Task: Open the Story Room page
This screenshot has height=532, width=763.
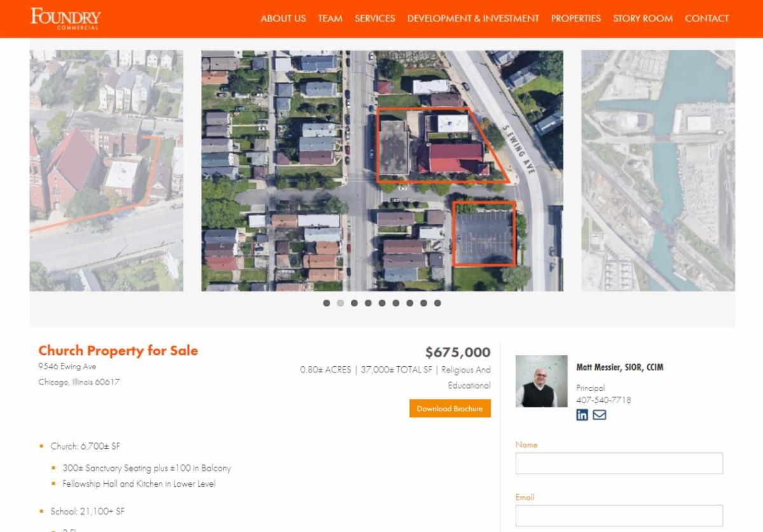Action: pos(643,18)
